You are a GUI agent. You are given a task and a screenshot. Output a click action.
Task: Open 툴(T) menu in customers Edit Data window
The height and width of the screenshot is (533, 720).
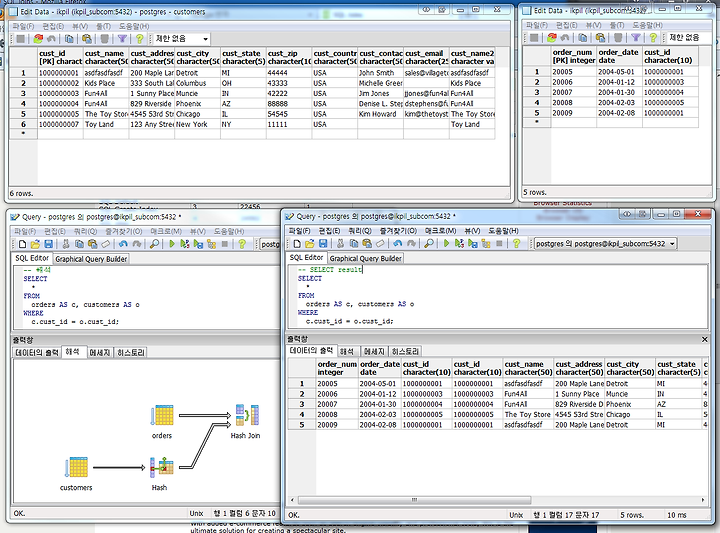tap(103, 26)
